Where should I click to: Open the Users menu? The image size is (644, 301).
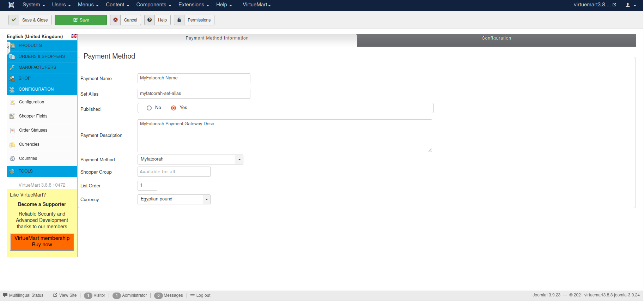pyautogui.click(x=61, y=5)
